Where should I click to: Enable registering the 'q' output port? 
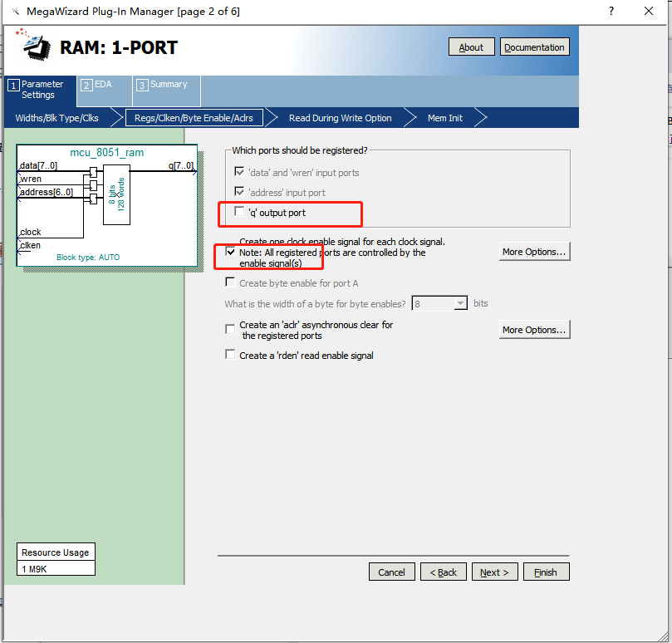tap(239, 212)
